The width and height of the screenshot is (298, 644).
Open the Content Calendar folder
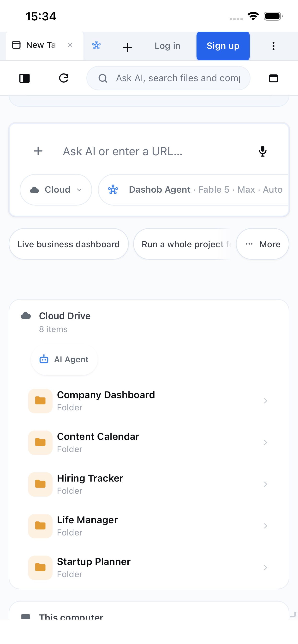(x=149, y=443)
